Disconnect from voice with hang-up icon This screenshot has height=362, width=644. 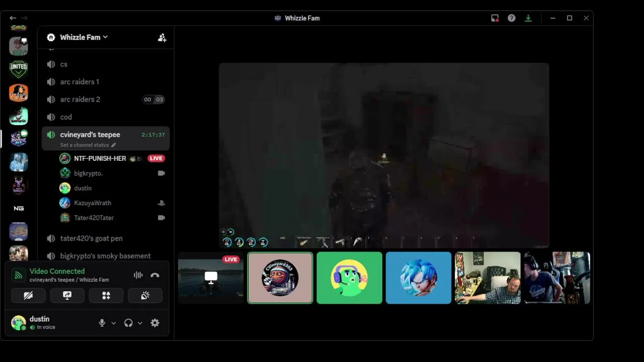(155, 275)
